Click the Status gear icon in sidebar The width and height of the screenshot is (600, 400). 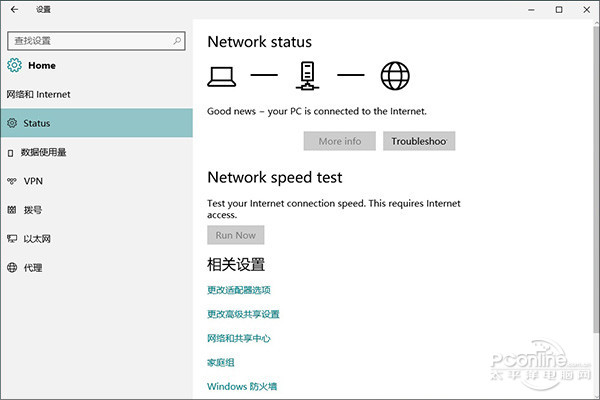click(x=12, y=123)
